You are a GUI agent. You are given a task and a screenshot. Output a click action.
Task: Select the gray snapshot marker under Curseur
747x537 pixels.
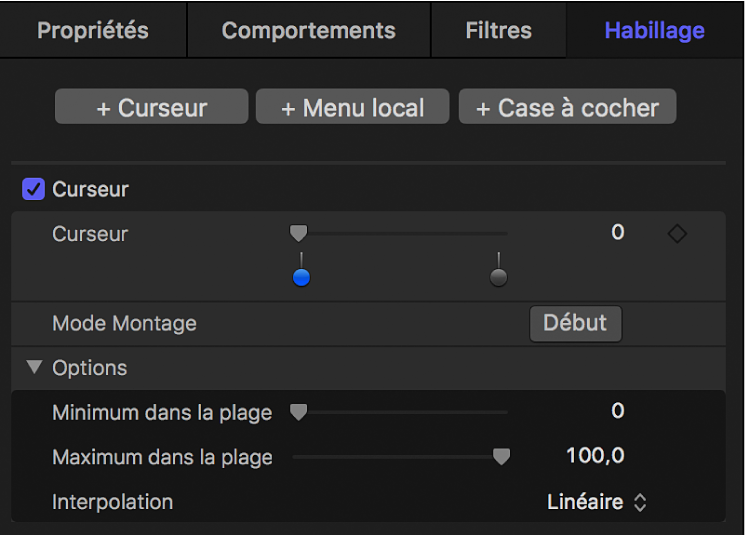click(498, 276)
